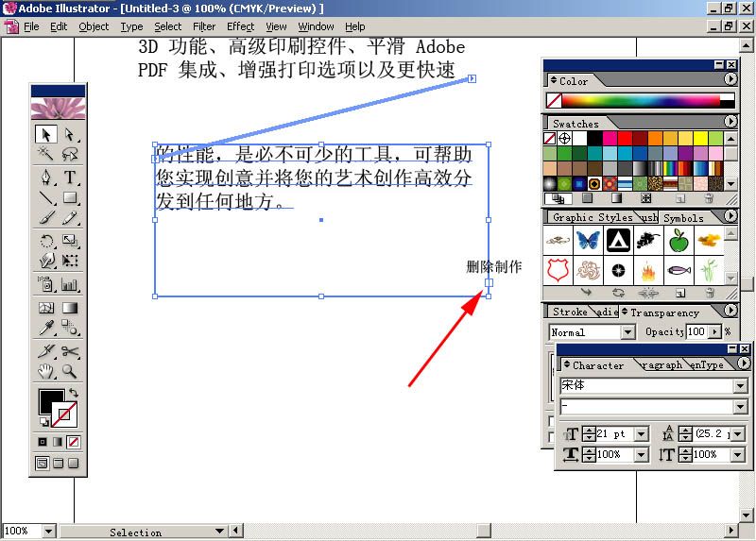756x541 pixels.
Task: Click the Opacity value field
Action: pos(697,332)
